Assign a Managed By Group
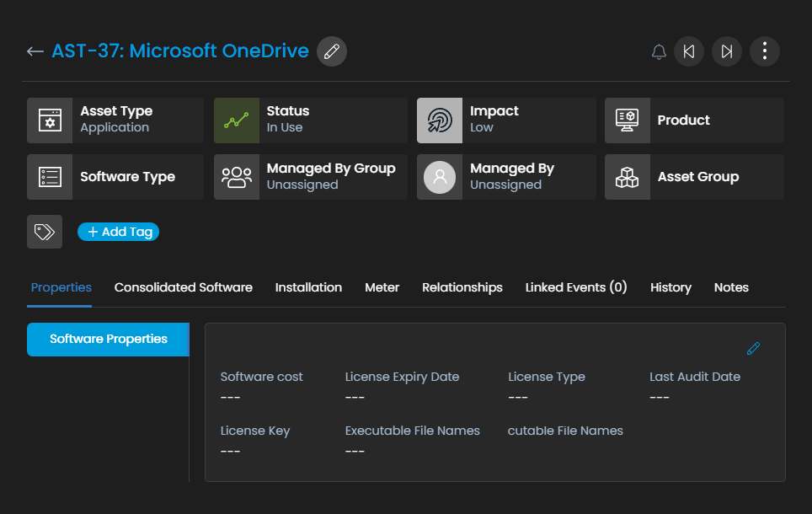This screenshot has height=514, width=812. (x=311, y=177)
